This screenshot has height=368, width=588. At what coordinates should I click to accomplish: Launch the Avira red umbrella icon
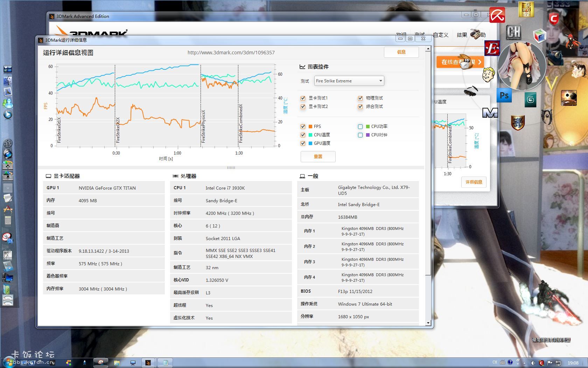click(x=497, y=15)
